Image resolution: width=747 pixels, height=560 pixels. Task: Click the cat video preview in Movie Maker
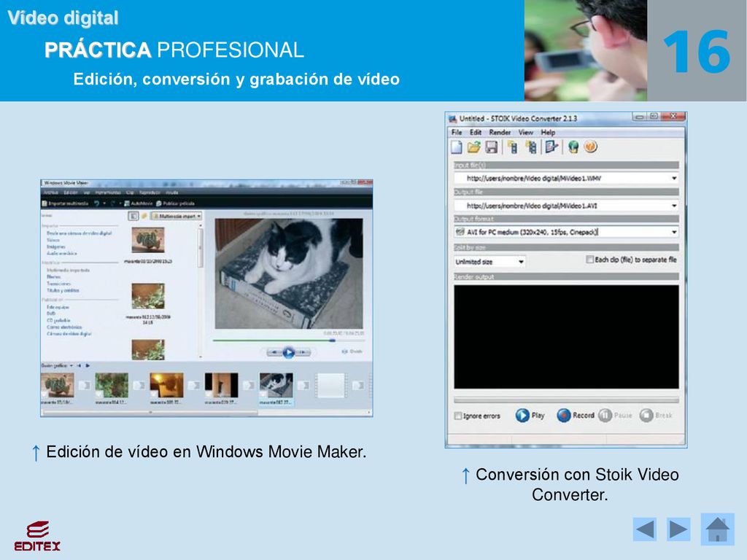click(289, 273)
